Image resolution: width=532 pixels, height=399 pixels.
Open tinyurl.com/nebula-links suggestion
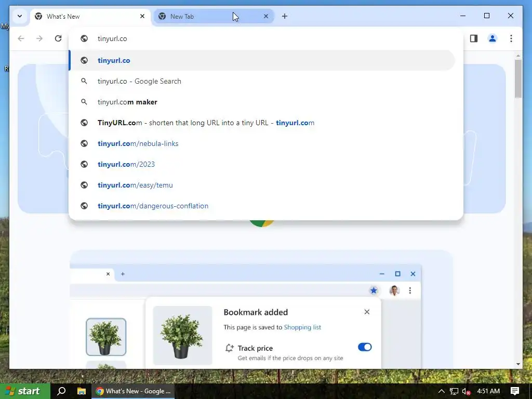click(262, 143)
